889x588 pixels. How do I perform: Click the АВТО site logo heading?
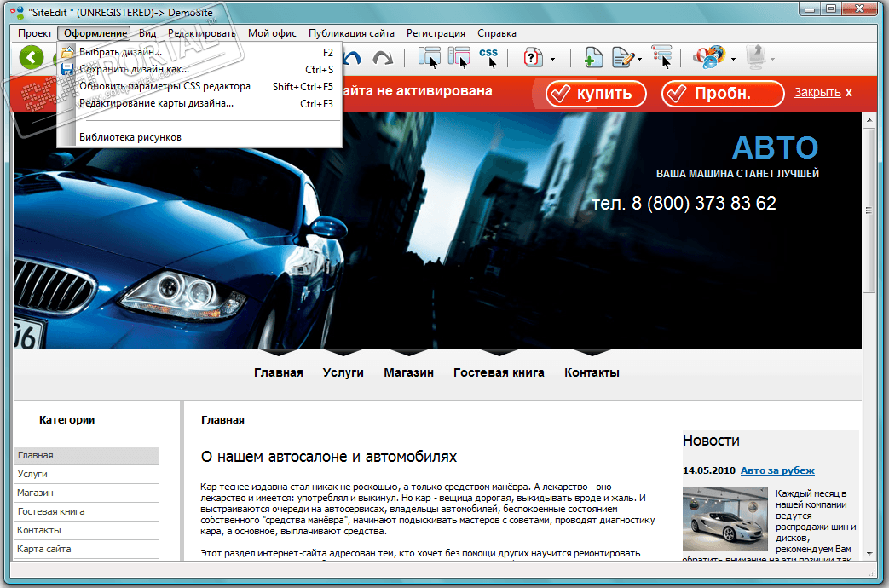775,148
